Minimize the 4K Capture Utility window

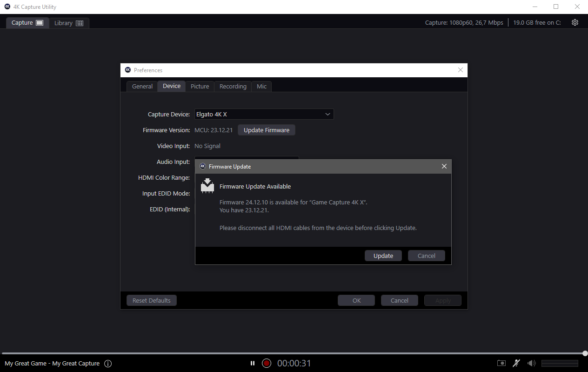[535, 7]
